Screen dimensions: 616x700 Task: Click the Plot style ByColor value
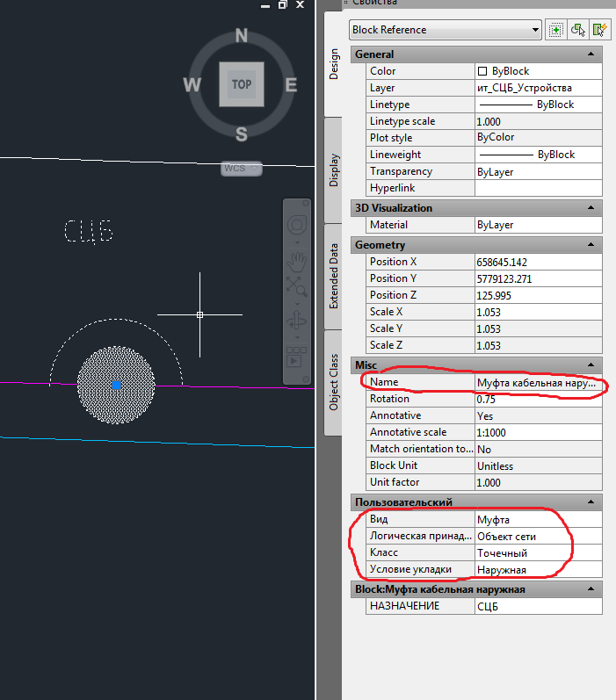(x=539, y=138)
